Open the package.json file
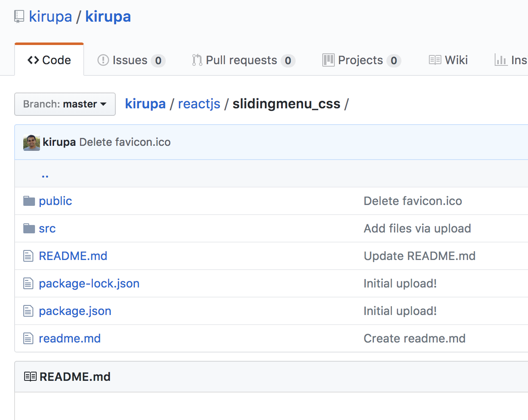528x420 pixels. click(75, 311)
